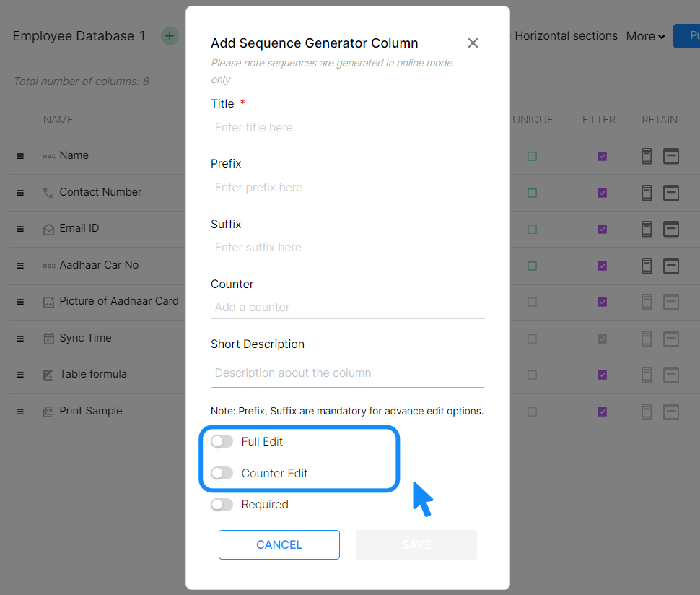The width and height of the screenshot is (700, 595).
Task: Click mobile retain icon for Name row
Action: pos(647,156)
